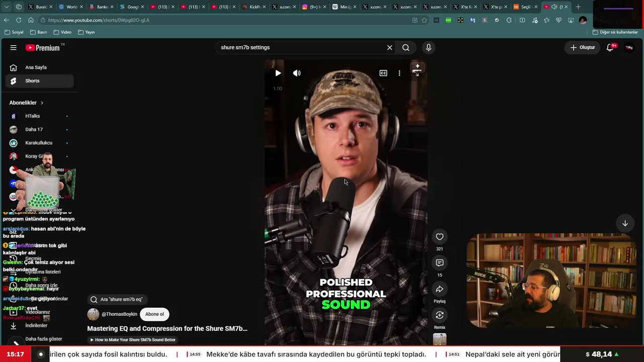The height and width of the screenshot is (362, 644).
Task: Mute the active YouTube tab audio
Action: coord(554,7)
